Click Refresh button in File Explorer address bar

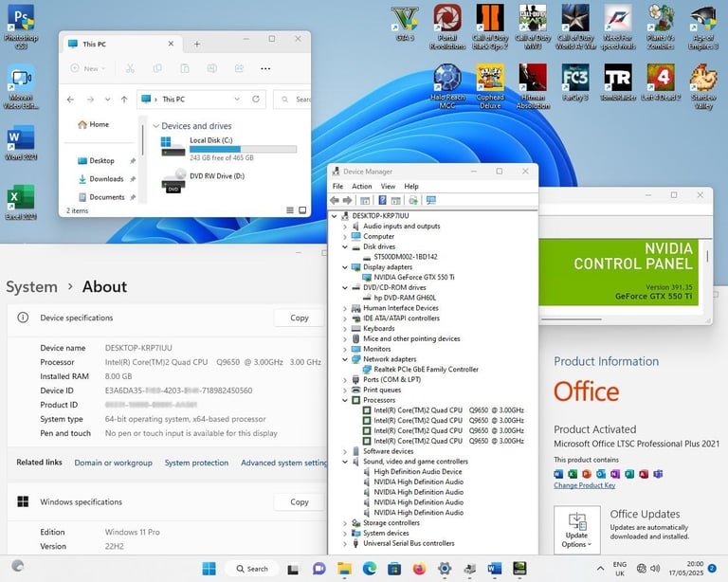pyautogui.click(x=255, y=99)
